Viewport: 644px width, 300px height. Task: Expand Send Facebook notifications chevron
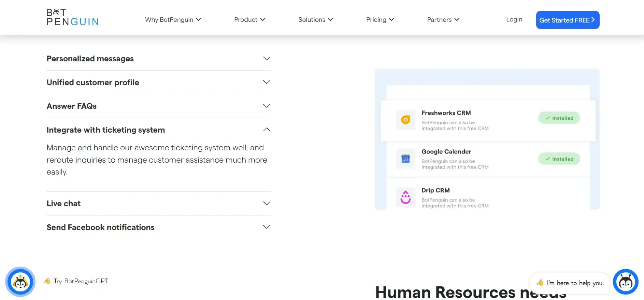coord(267,227)
